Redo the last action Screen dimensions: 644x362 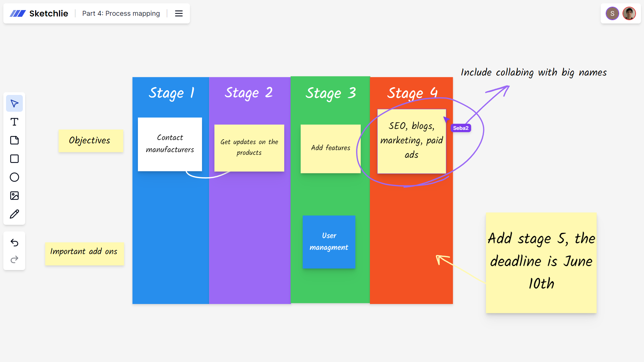click(x=14, y=259)
